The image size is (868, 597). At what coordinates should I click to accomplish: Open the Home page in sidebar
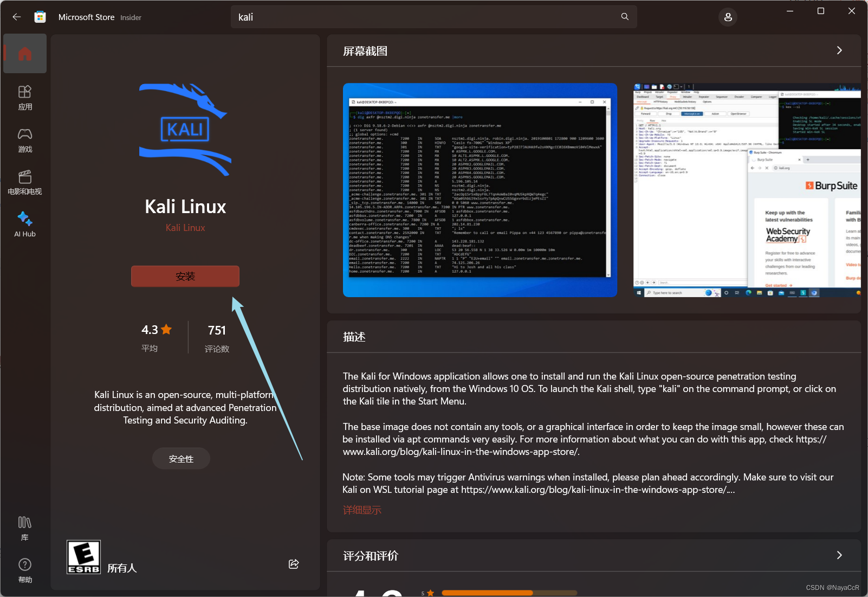(25, 54)
